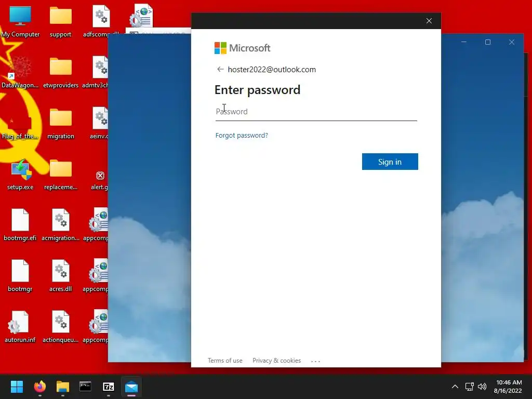Select the DataWagon shortcut icon

point(20,73)
